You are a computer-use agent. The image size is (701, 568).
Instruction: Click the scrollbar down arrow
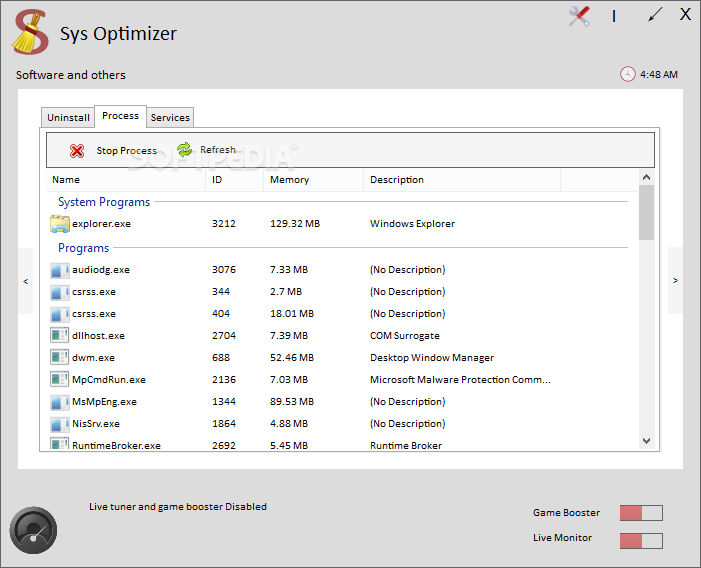coord(646,441)
